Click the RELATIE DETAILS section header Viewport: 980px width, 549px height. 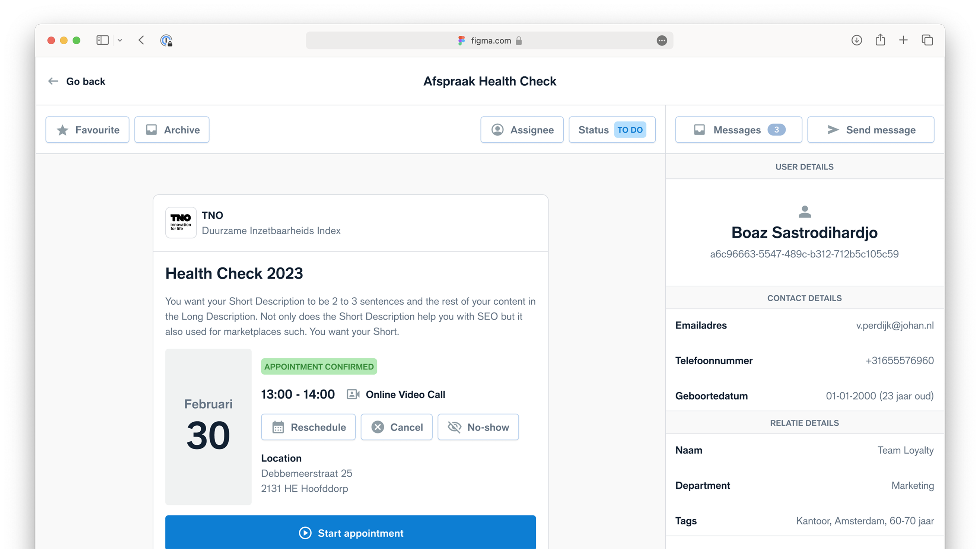click(x=804, y=423)
